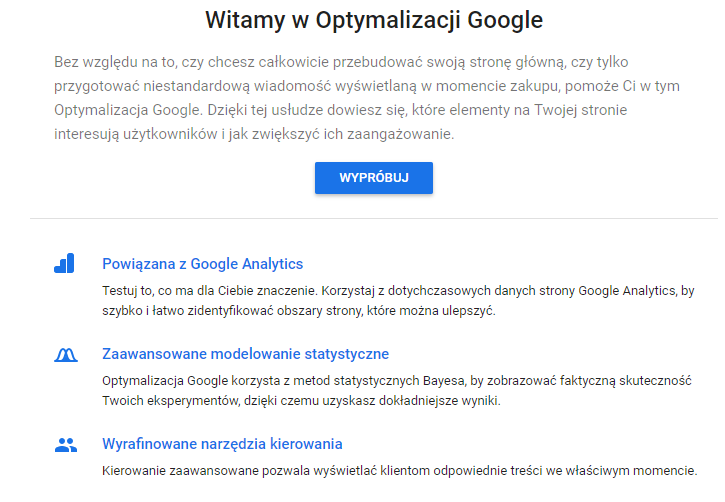Click the text about metod statystycznych Bayesa
725x502 pixels.
(397, 391)
